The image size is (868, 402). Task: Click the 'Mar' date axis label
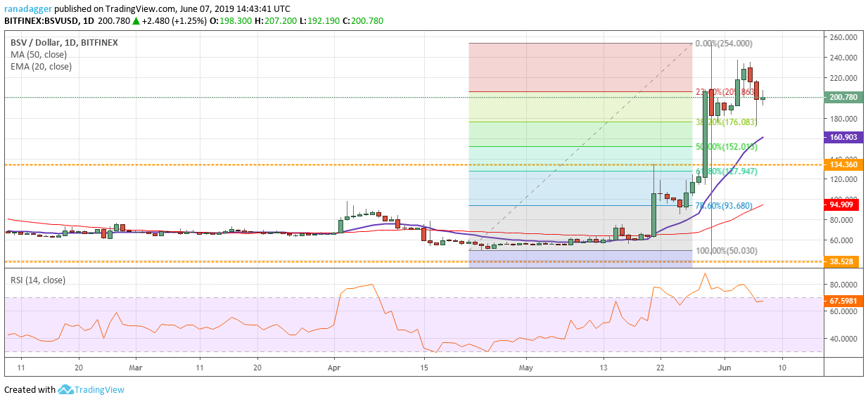(136, 368)
